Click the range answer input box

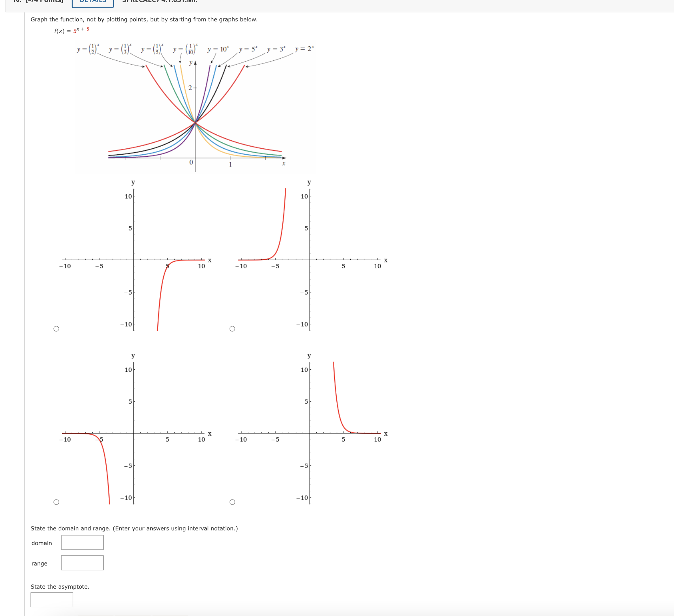82,563
